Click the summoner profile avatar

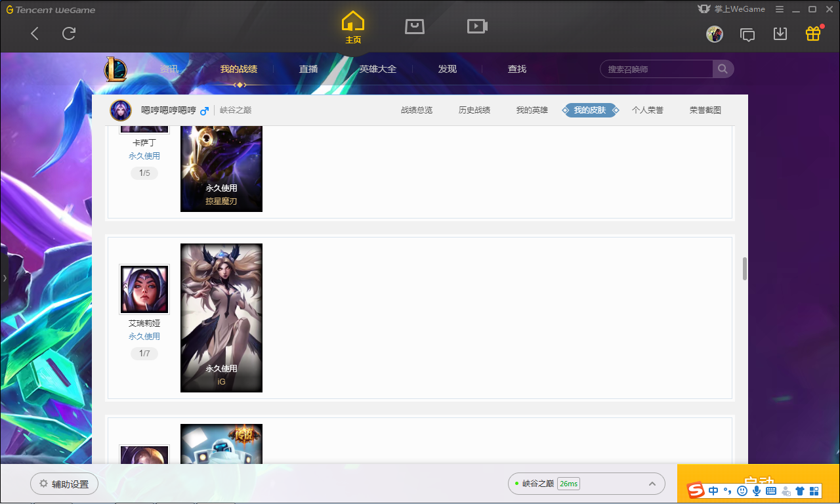[x=121, y=110]
